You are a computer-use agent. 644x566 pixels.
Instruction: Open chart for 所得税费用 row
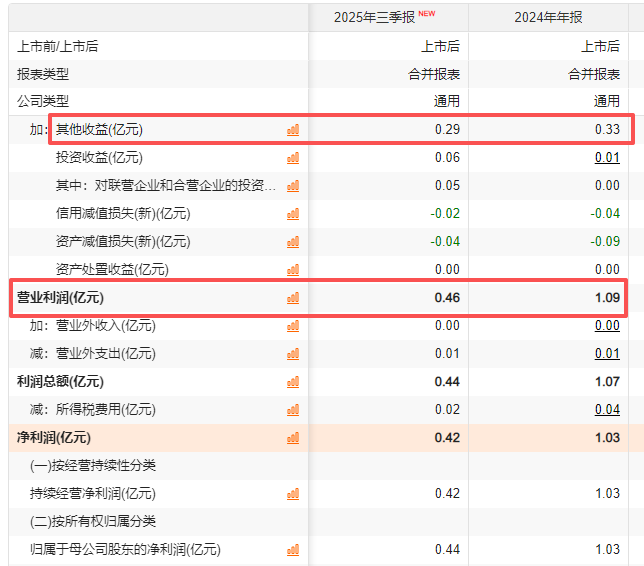(293, 410)
